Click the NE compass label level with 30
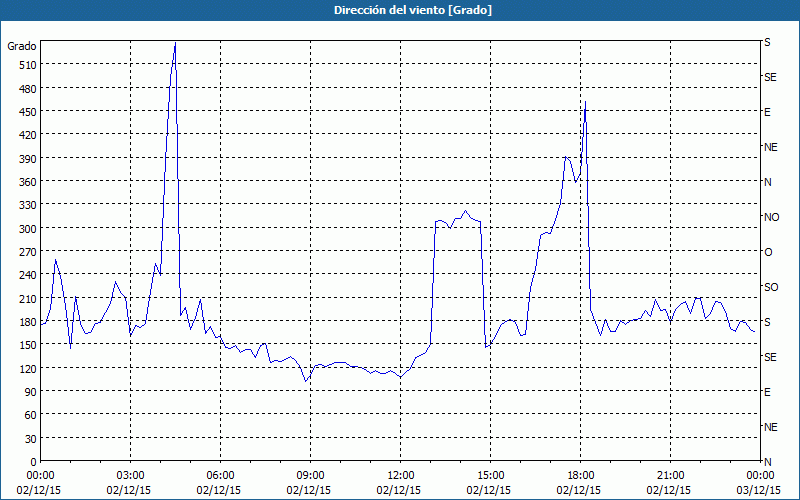800x500 pixels. click(x=770, y=427)
